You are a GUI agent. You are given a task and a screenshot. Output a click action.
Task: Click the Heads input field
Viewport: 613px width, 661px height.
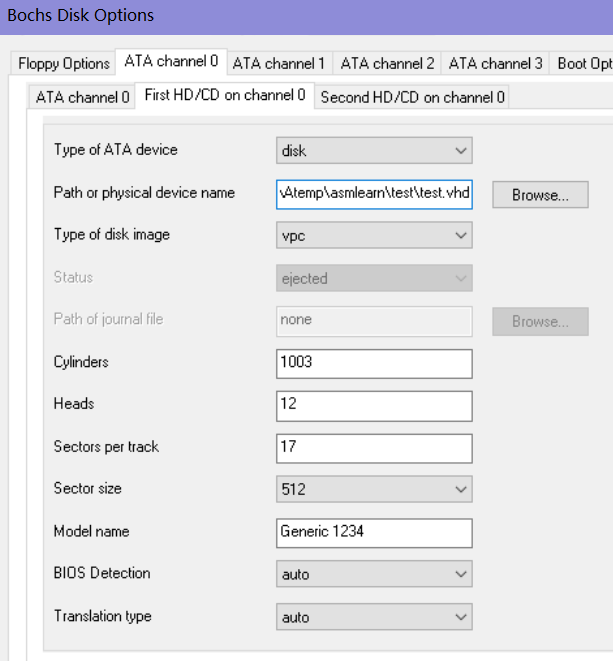click(x=374, y=406)
